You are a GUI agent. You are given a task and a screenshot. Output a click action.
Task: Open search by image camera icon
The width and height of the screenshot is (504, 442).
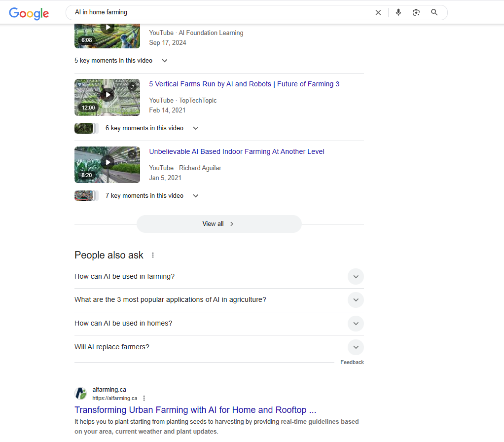pyautogui.click(x=416, y=12)
